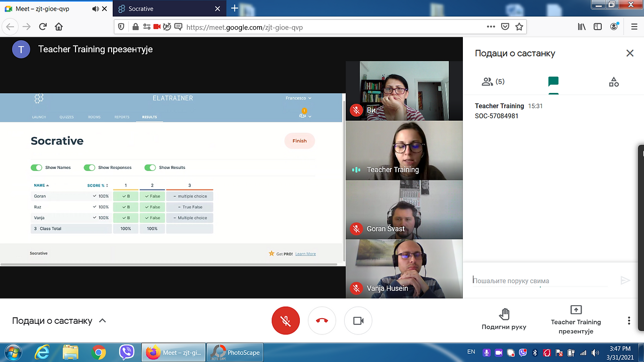Switch to the chat tab in side panel
The image size is (644, 362).
click(x=553, y=82)
